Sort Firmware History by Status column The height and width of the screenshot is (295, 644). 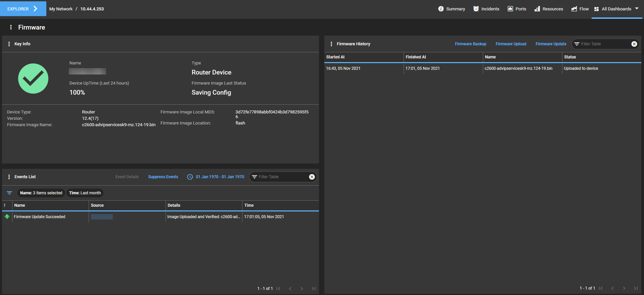pyautogui.click(x=602, y=57)
